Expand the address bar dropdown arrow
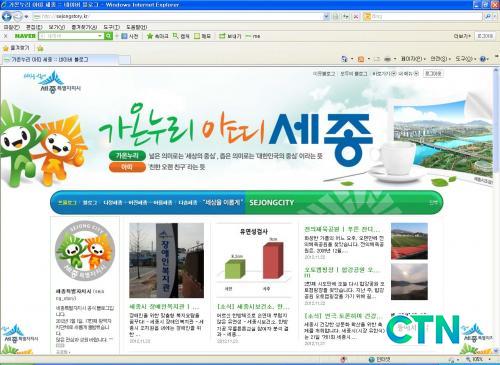The image size is (500, 365). click(326, 16)
